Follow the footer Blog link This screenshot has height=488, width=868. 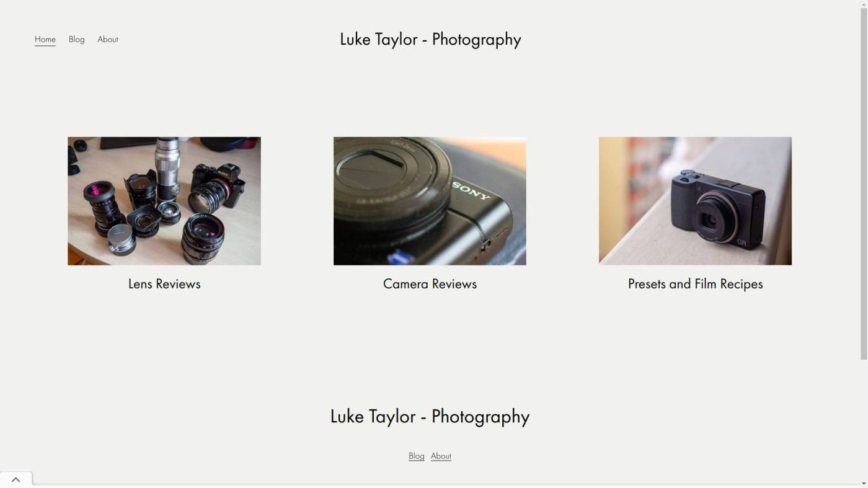(417, 456)
